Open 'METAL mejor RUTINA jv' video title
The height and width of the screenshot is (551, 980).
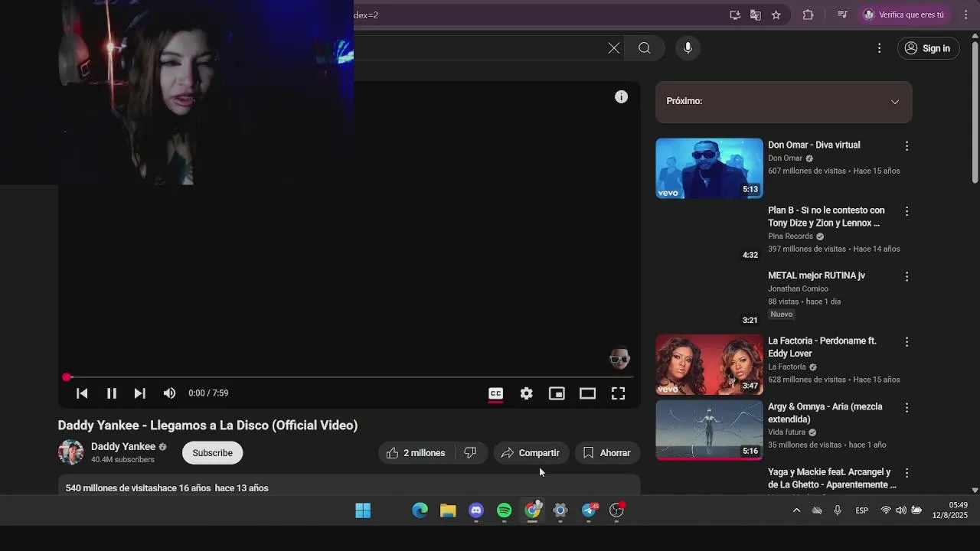(x=816, y=275)
